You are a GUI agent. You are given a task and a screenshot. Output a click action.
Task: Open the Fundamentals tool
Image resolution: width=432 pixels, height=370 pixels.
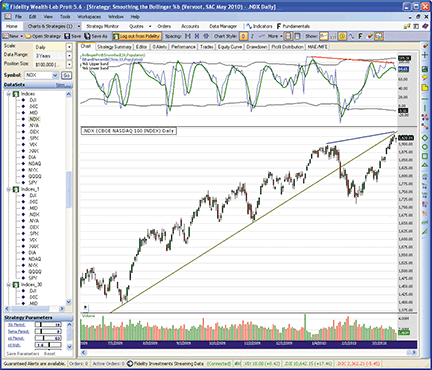click(x=293, y=26)
